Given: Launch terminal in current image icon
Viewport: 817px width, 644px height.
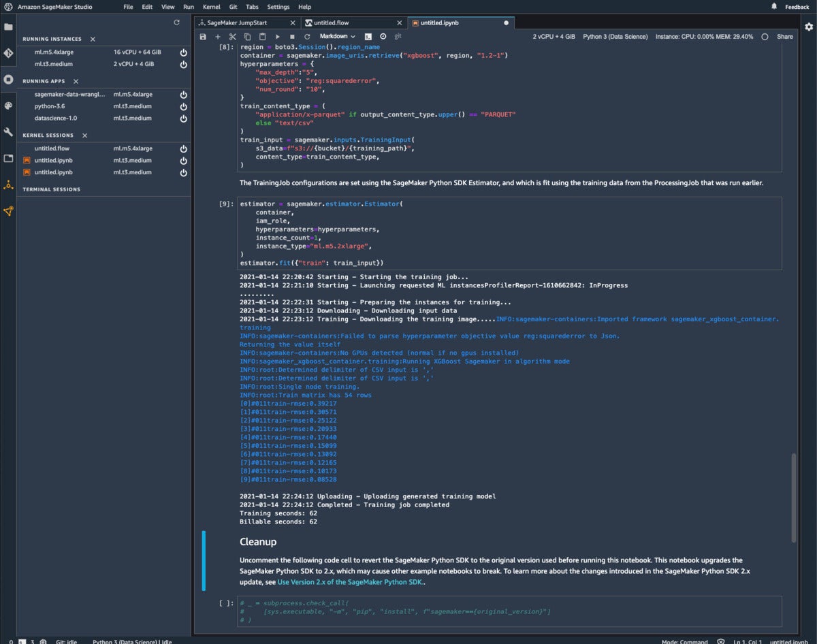Looking at the screenshot, I should coord(368,36).
